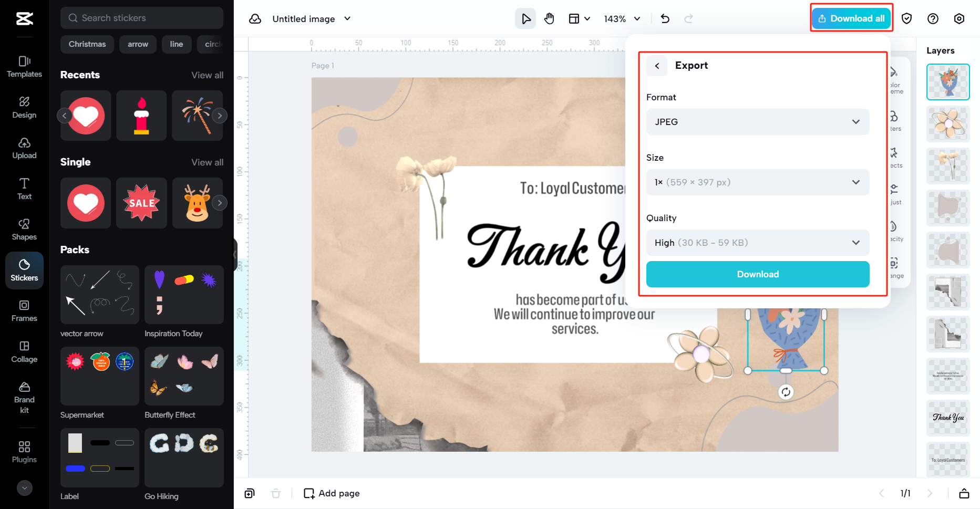
Task: Open the Plugins panel
Action: point(24,452)
